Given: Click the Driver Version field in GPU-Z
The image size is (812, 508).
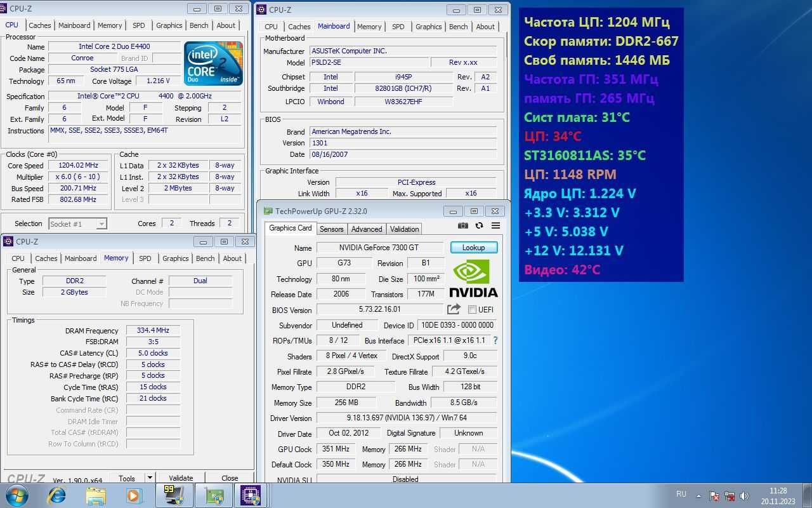Looking at the screenshot, I should [x=406, y=418].
